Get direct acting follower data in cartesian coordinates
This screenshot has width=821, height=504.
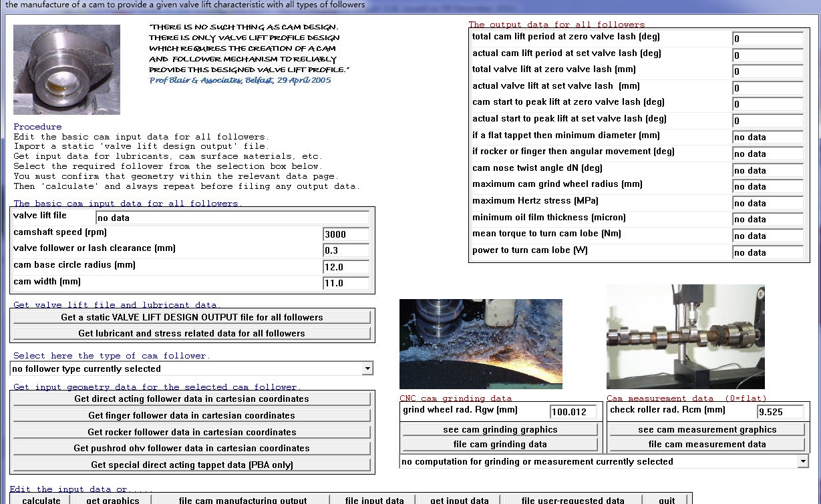click(x=192, y=399)
